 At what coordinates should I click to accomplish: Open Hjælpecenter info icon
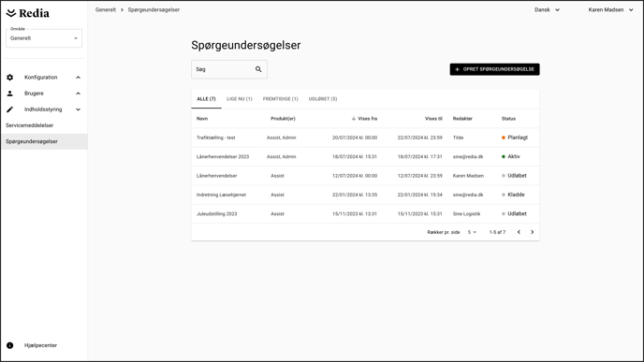(10, 345)
